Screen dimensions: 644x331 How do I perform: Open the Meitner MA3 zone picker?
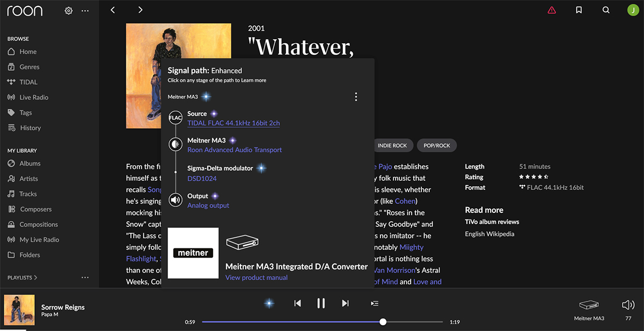[x=589, y=310]
